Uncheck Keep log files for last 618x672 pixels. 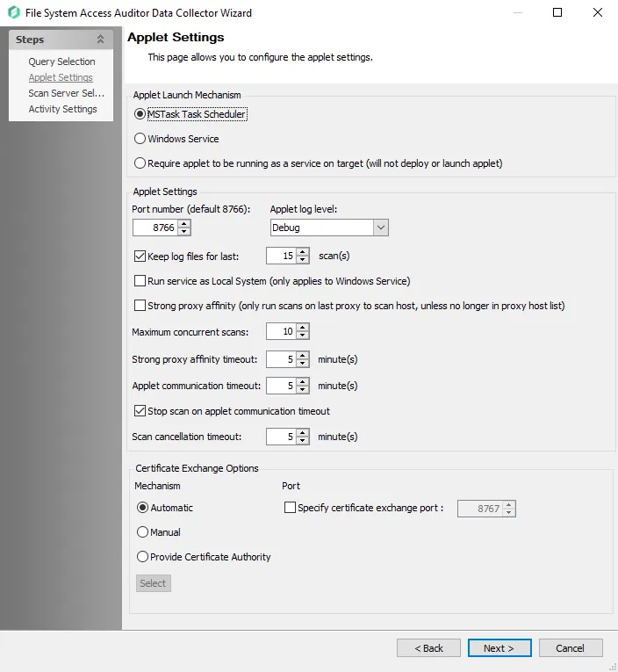[x=140, y=257]
